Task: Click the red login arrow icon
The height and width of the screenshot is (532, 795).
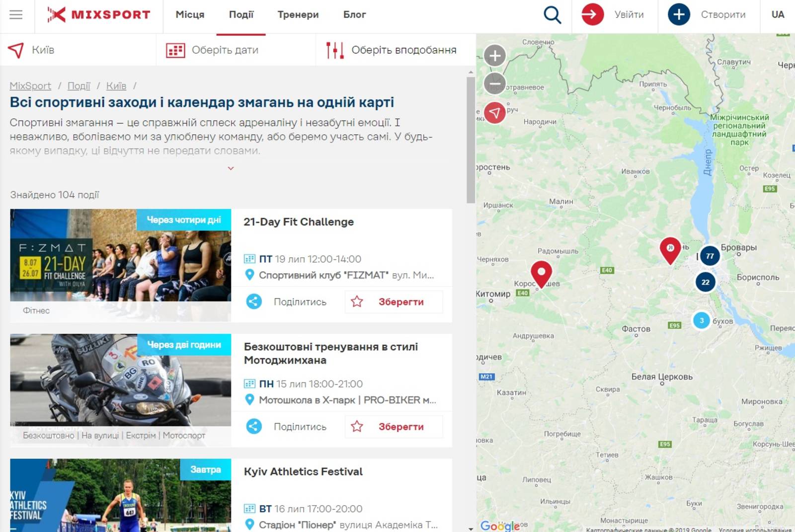Action: pos(592,14)
